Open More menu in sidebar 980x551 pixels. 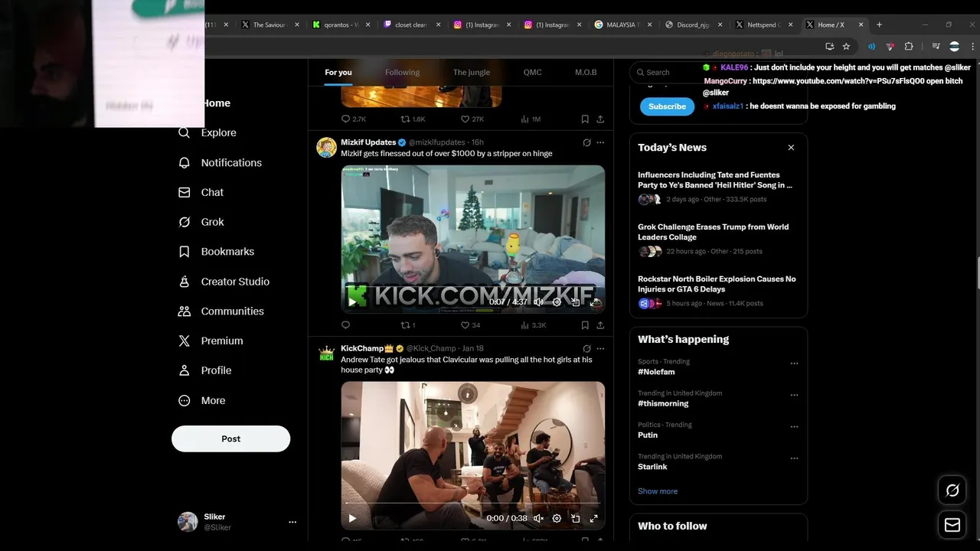[201, 400]
